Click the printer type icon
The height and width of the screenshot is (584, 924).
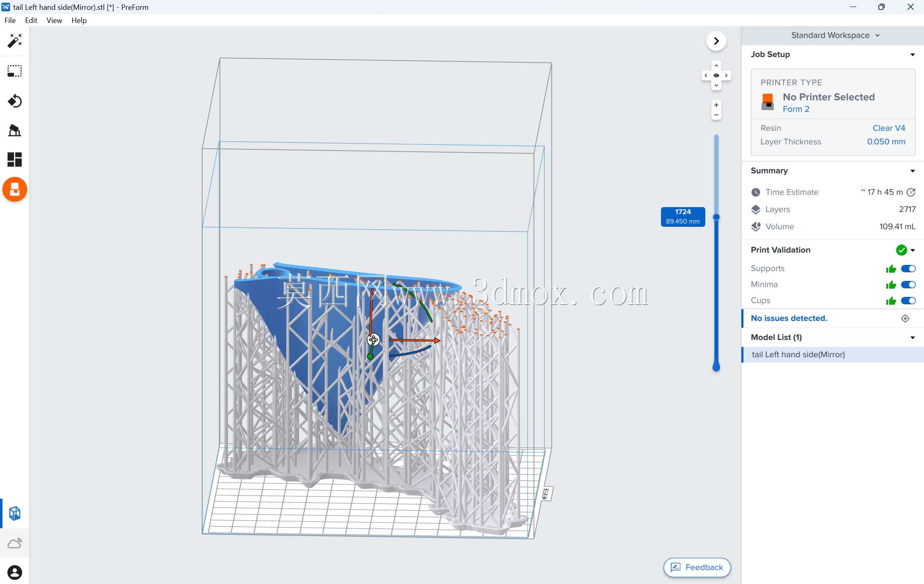[x=768, y=102]
